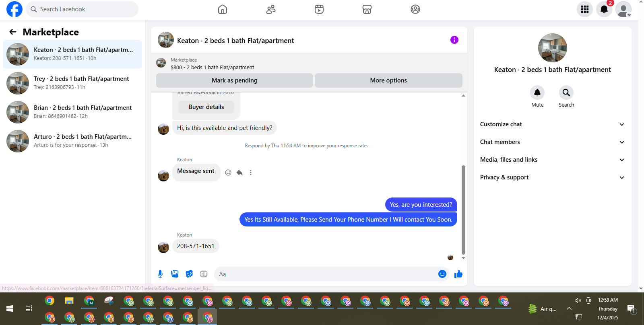Click the '208-571-1651' message bubble
The width and height of the screenshot is (644, 325).
pyautogui.click(x=196, y=246)
